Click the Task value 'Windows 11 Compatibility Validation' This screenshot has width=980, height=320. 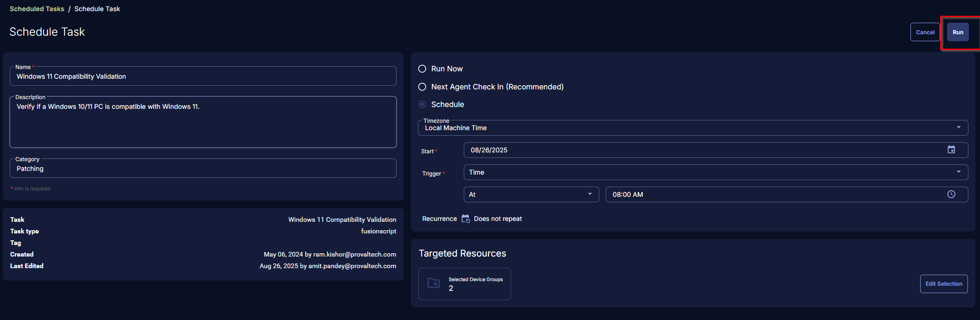pyautogui.click(x=342, y=220)
